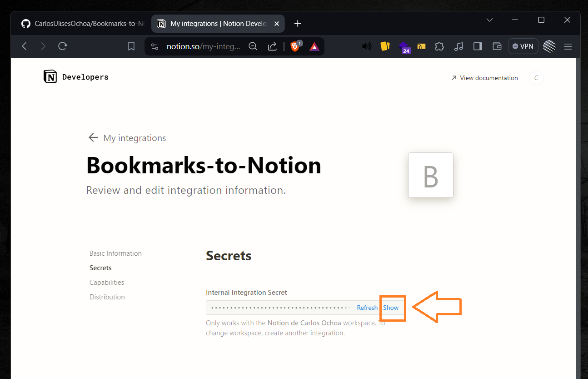The image size is (588, 379).
Task: Open site settings icon in address bar
Action: coord(154,46)
